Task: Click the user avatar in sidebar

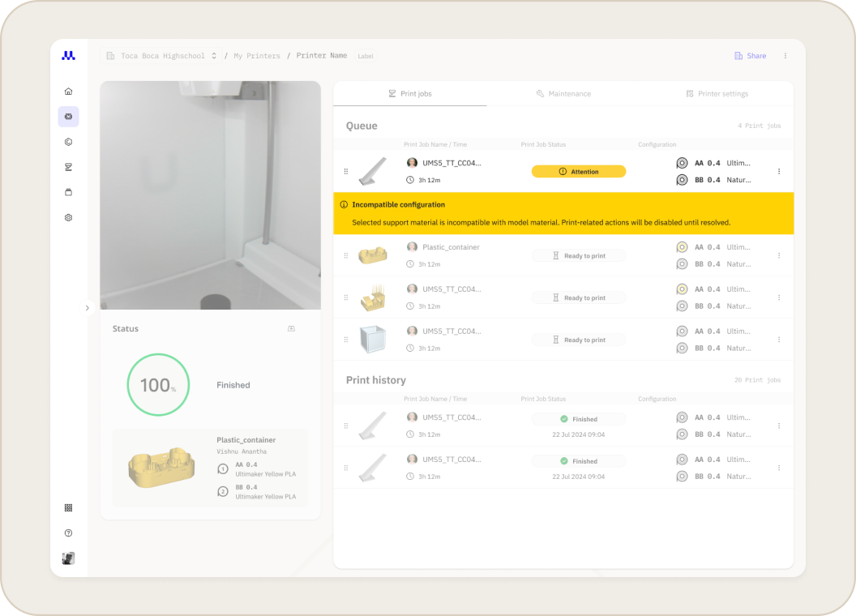Action: point(68,558)
